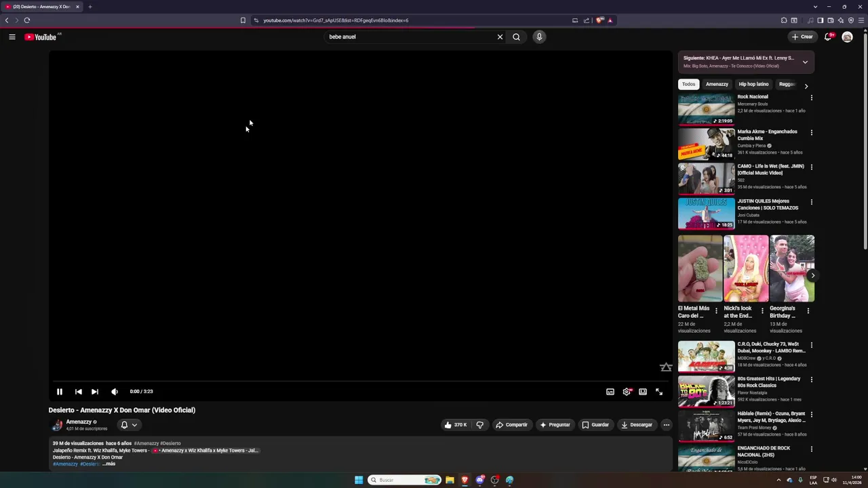Open the Crear upload menu
868x488 pixels.
click(802, 37)
